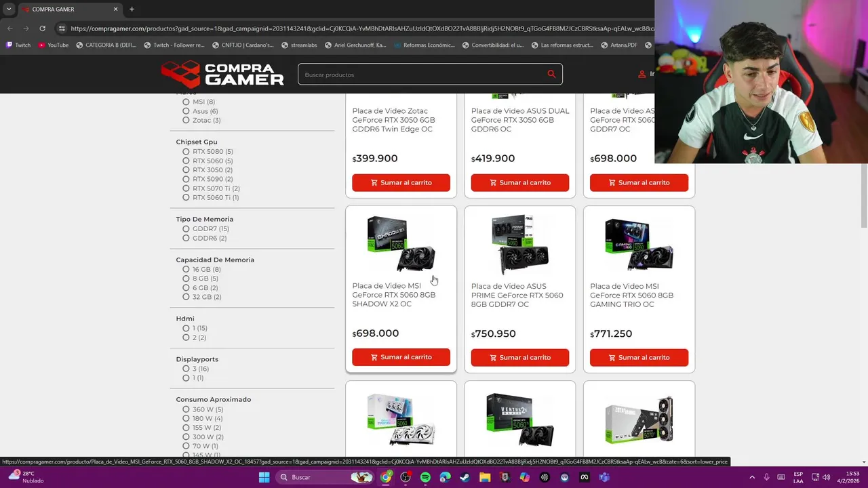Image resolution: width=868 pixels, height=488 pixels.
Task: Open the tab search dropdown arrow
Action: pyautogui.click(x=9, y=9)
